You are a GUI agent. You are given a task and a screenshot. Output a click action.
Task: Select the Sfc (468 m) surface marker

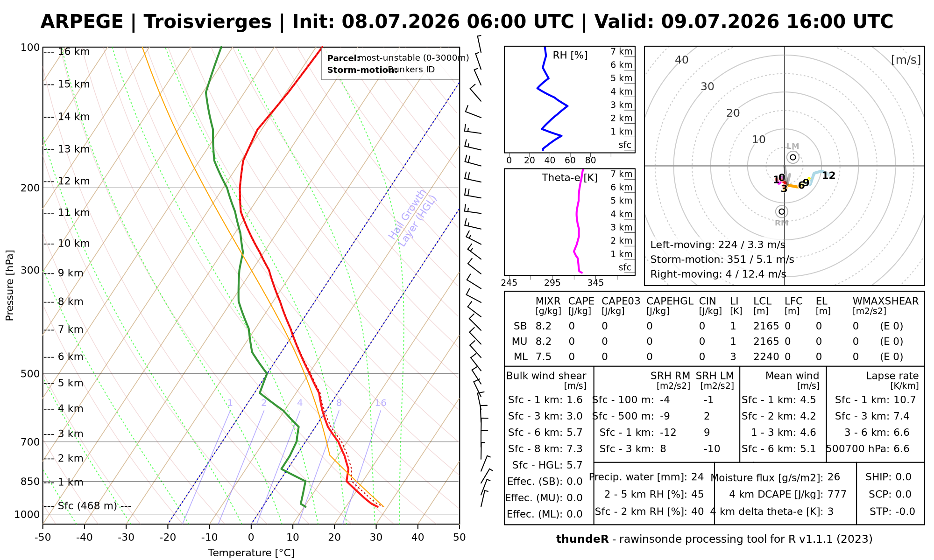(87, 506)
